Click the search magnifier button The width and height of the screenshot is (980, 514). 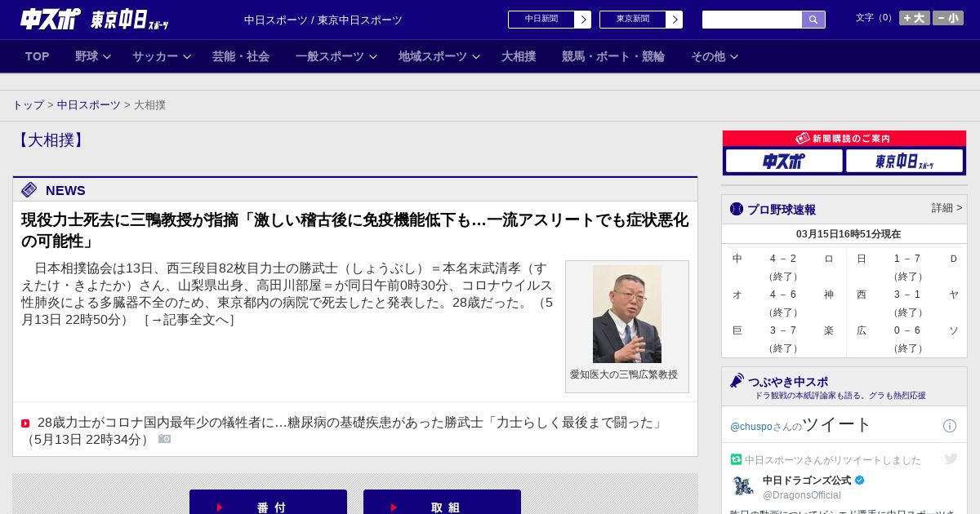813,20
